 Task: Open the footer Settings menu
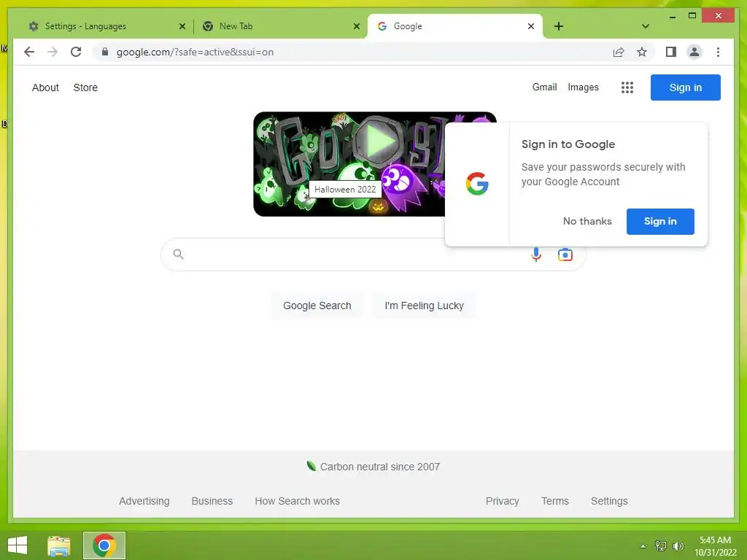point(609,501)
